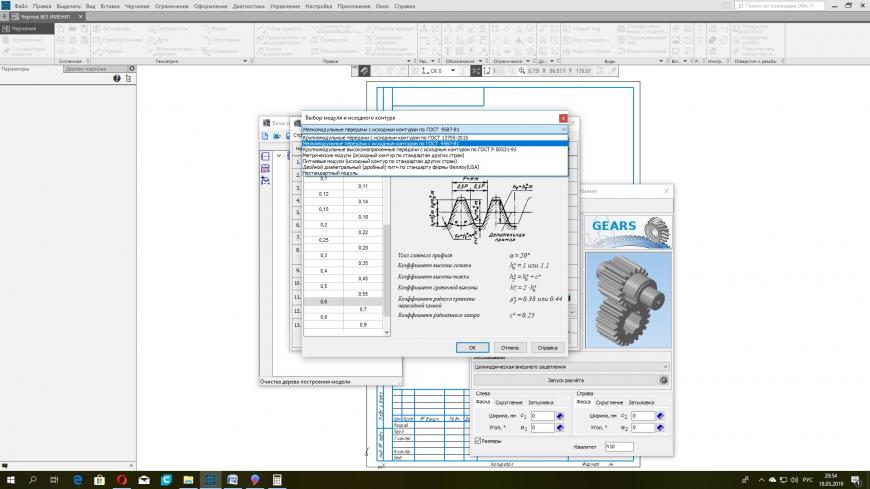Image resolution: width=870 pixels, height=489 pixels.
Task: Collapse the module type combo box arrow
Action: (x=563, y=129)
